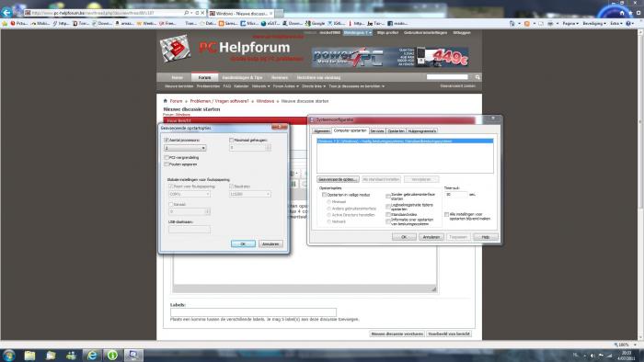Click the Geavanceerde opties button
The image size is (644, 362).
[x=338, y=179]
